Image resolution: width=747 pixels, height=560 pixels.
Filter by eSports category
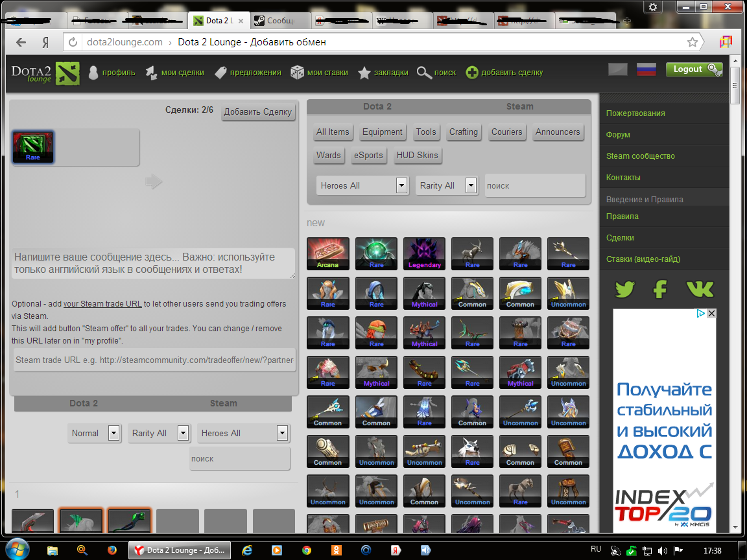point(368,156)
